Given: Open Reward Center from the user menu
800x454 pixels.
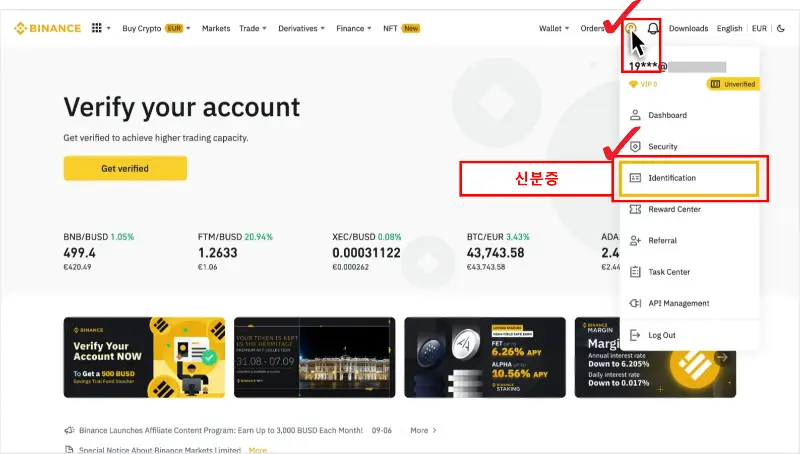Looking at the screenshot, I should [689, 209].
